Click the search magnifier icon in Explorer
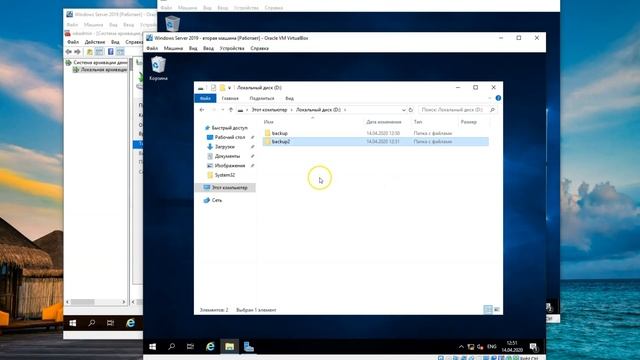 [492, 110]
